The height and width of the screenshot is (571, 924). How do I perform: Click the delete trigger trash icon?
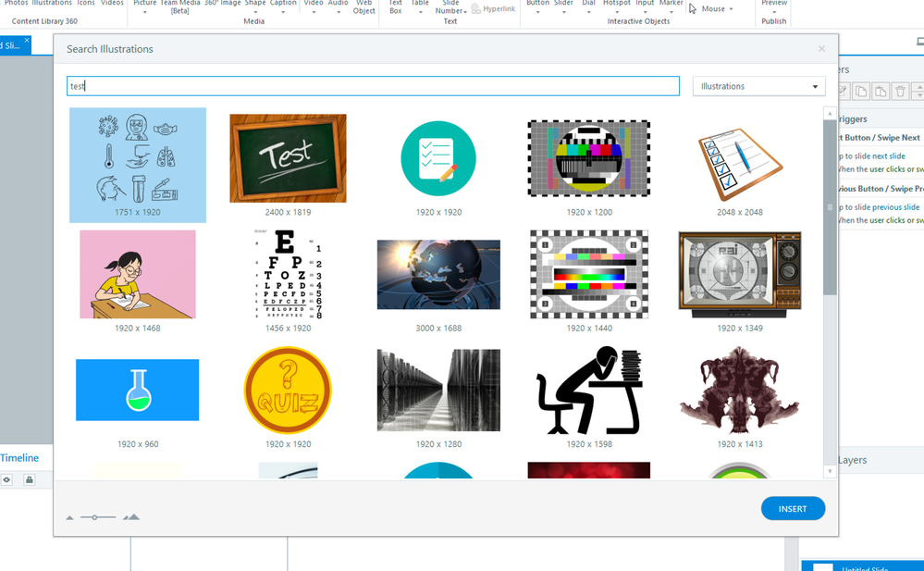(x=900, y=91)
